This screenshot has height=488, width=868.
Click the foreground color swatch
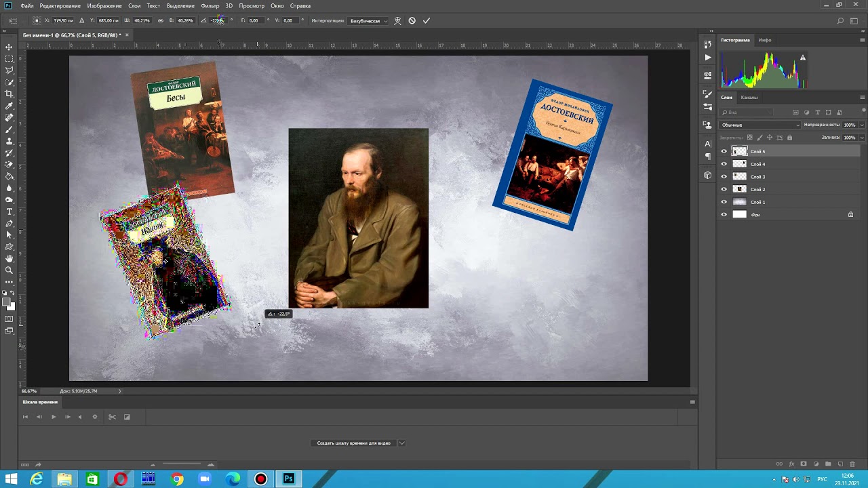coord(6,302)
